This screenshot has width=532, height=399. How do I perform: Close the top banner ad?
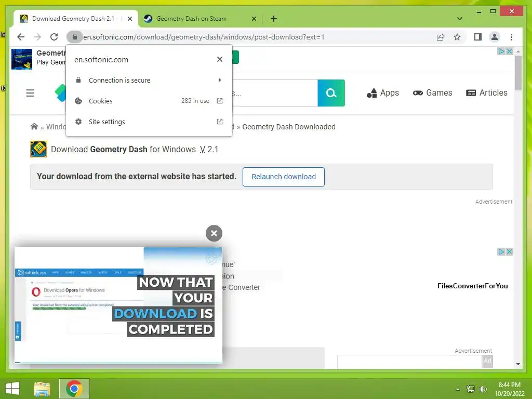click(x=509, y=51)
